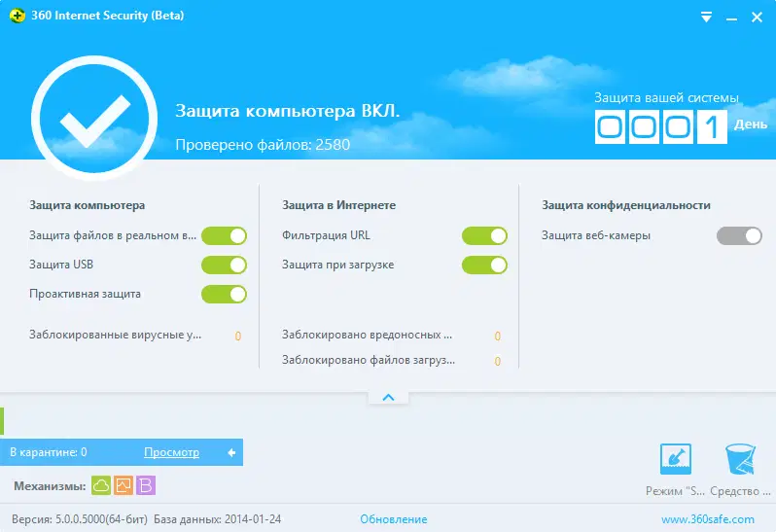Click the 360 Internet Security logo icon
Screen dimensions: 776x532
[x=17, y=16]
